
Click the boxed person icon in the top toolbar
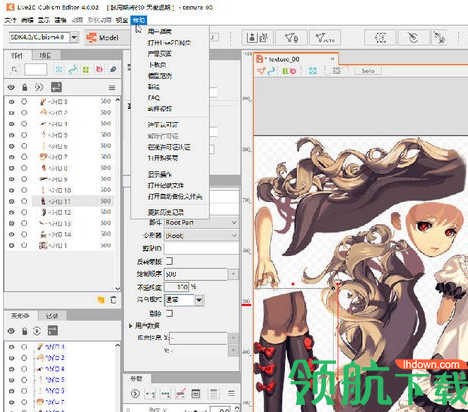[x=253, y=38]
